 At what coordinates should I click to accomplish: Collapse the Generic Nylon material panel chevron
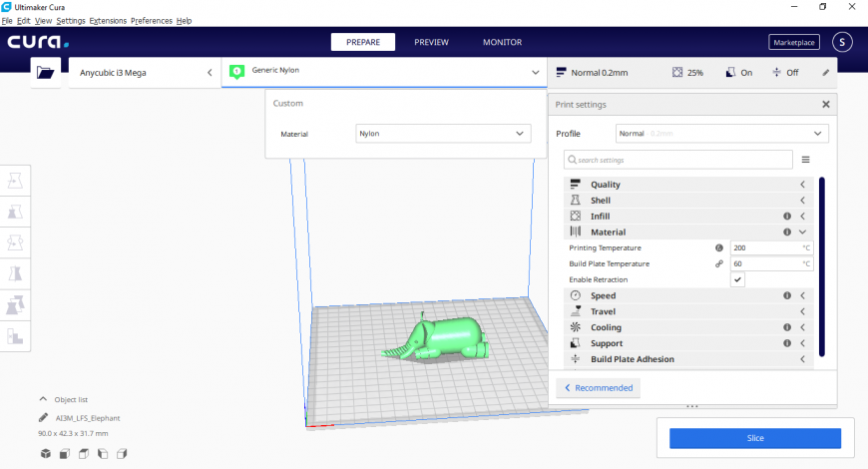[x=536, y=73]
